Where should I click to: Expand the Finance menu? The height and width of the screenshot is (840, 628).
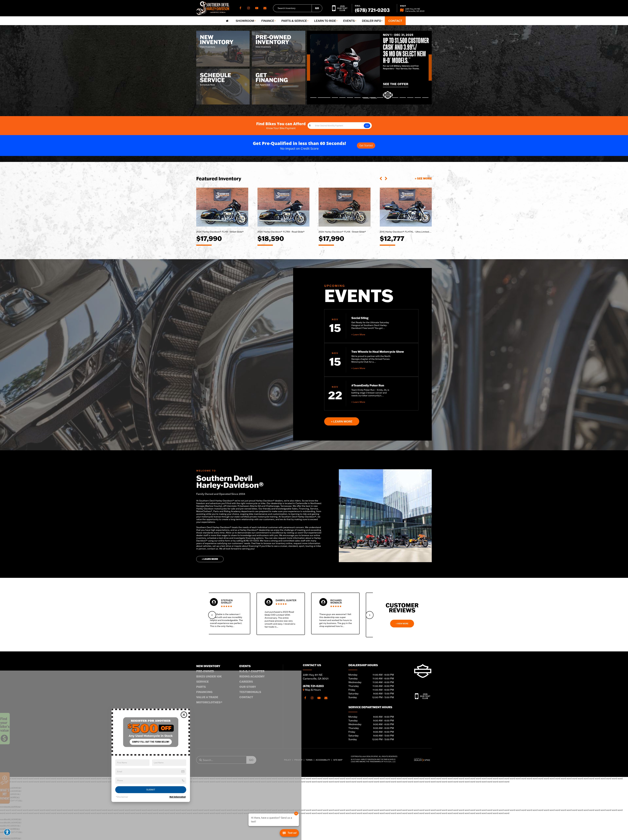point(268,21)
